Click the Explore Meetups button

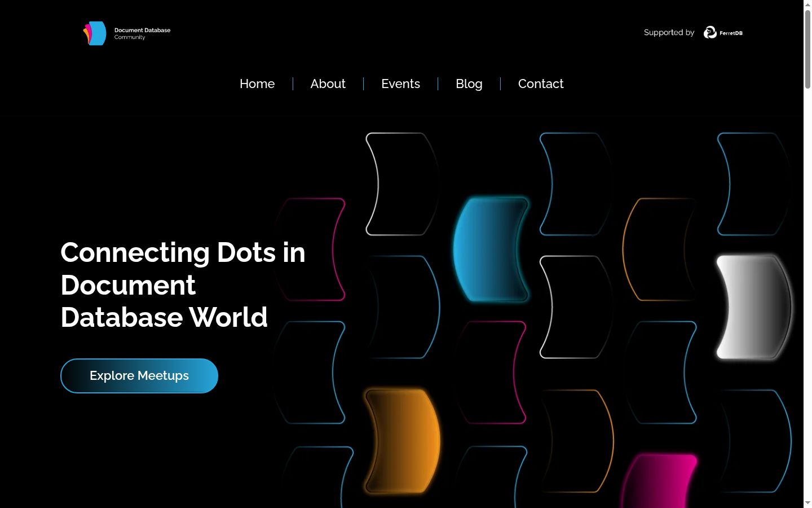tap(139, 376)
